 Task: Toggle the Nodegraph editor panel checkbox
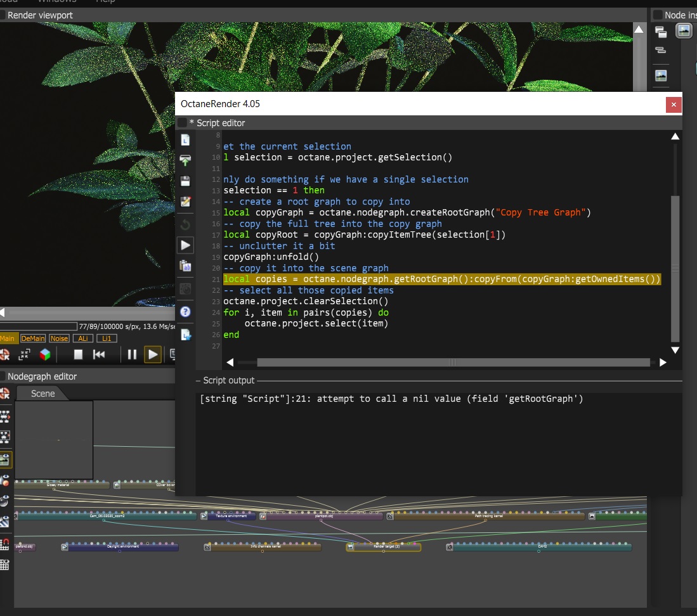[x=3, y=376]
